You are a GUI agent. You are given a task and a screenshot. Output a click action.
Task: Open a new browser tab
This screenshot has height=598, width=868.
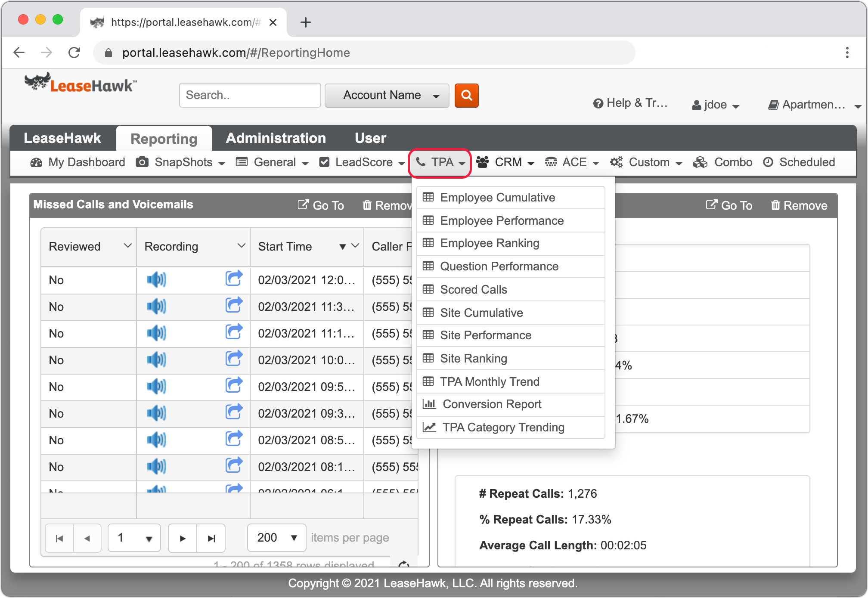[x=306, y=22]
